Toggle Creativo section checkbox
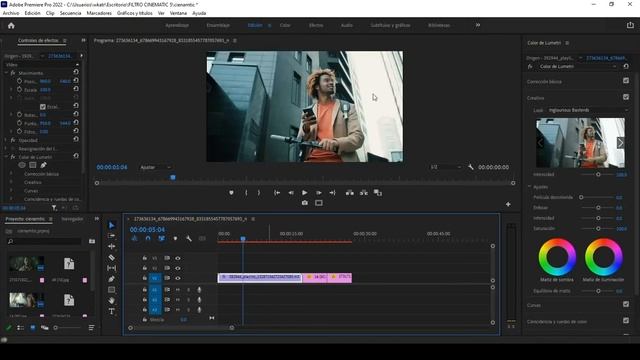 point(626,97)
